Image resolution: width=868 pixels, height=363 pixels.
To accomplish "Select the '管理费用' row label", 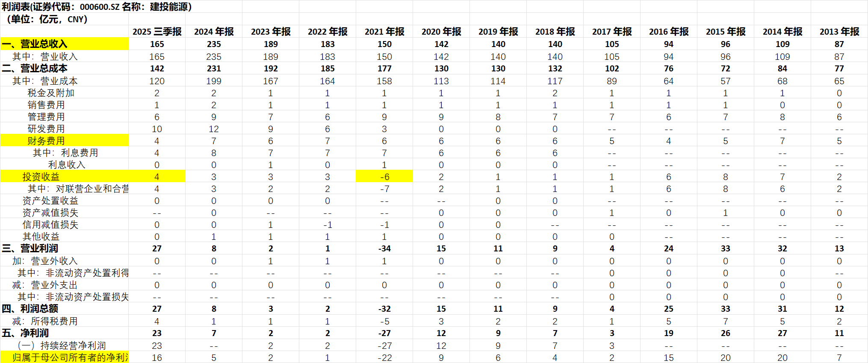I will [46, 117].
